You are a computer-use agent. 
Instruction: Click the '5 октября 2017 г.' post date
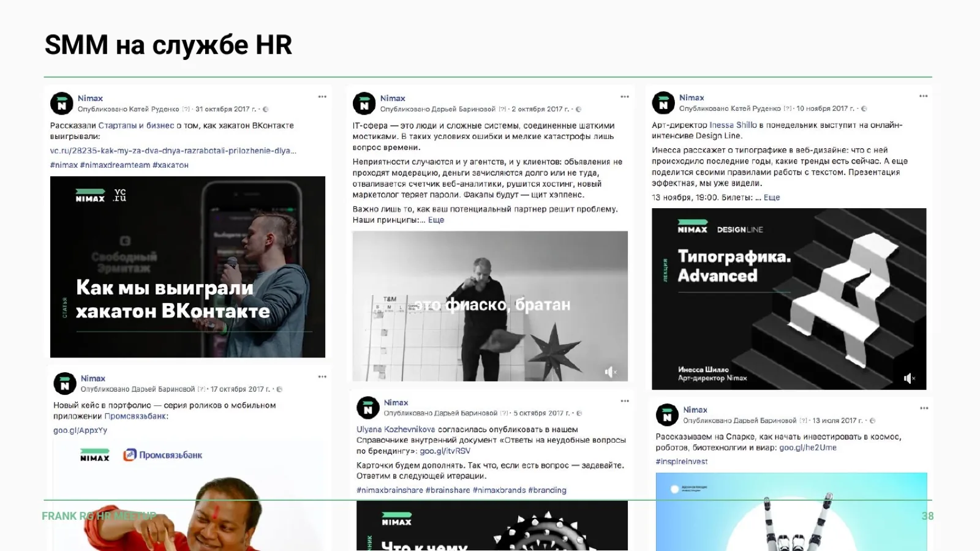coord(541,413)
